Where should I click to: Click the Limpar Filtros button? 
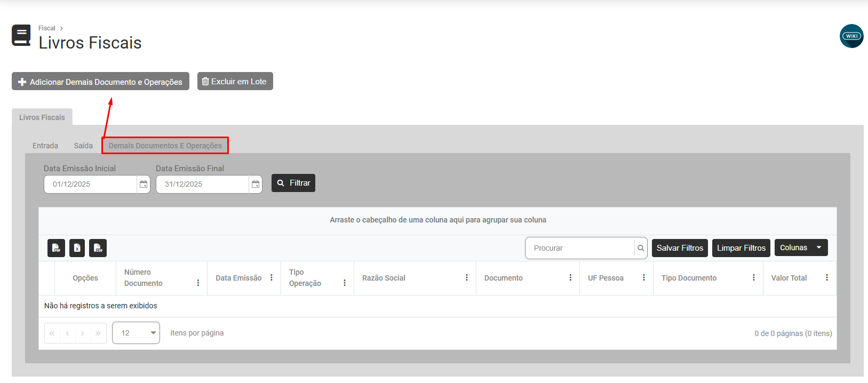point(741,248)
